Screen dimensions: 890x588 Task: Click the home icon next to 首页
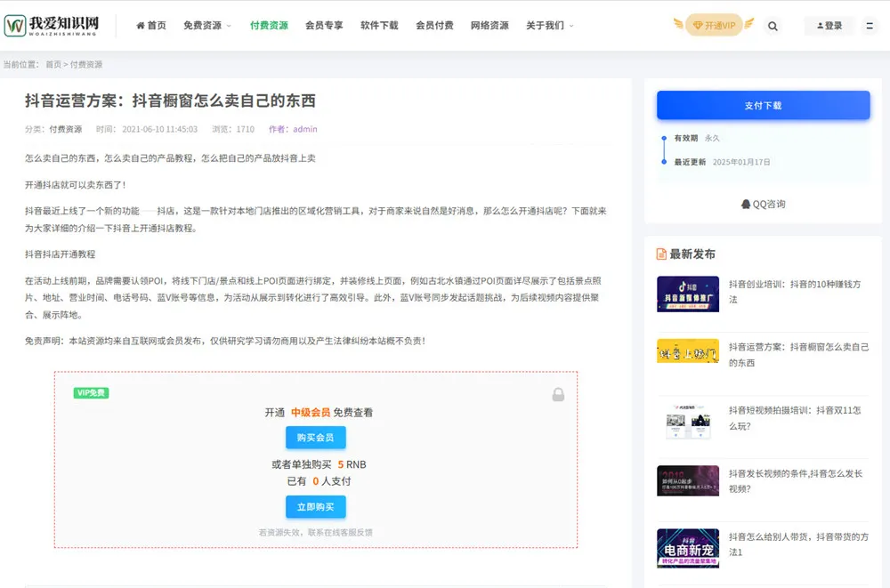pyautogui.click(x=141, y=26)
